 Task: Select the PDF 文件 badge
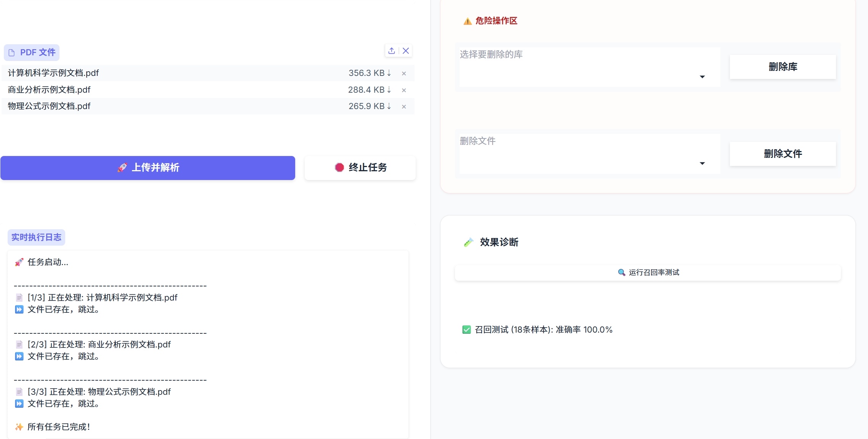pyautogui.click(x=32, y=52)
